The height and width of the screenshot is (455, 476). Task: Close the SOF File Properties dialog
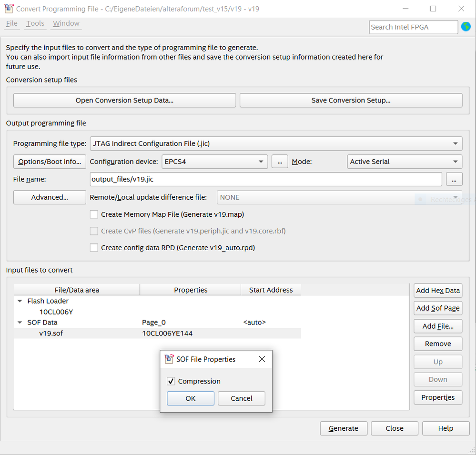coord(262,359)
